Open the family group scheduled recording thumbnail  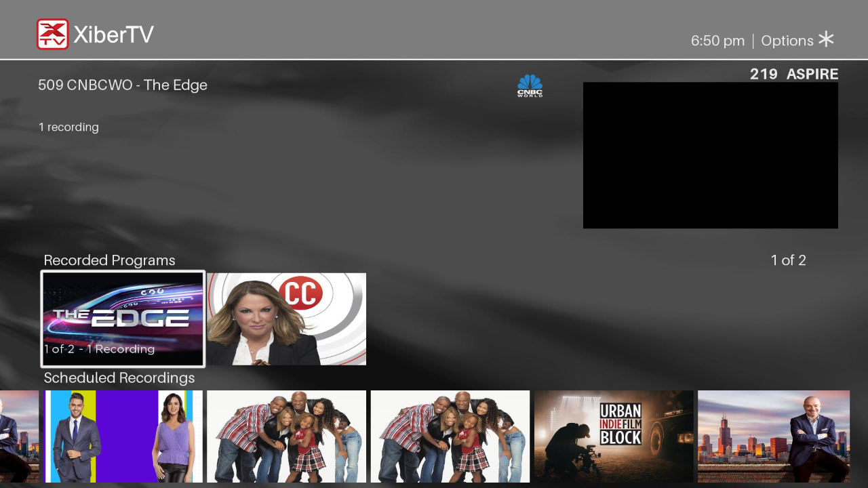pyautogui.click(x=286, y=436)
